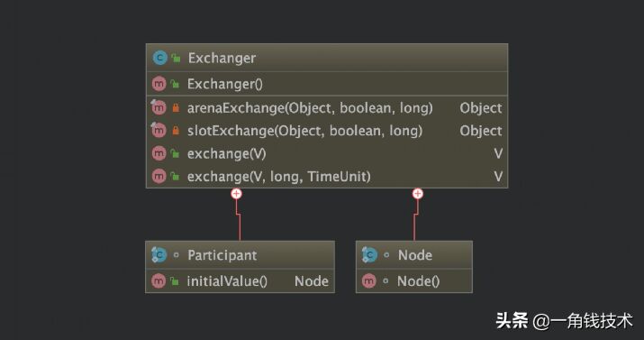Click the method icon of Exchanger() constructor
The image size is (644, 340).
pyautogui.click(x=159, y=84)
